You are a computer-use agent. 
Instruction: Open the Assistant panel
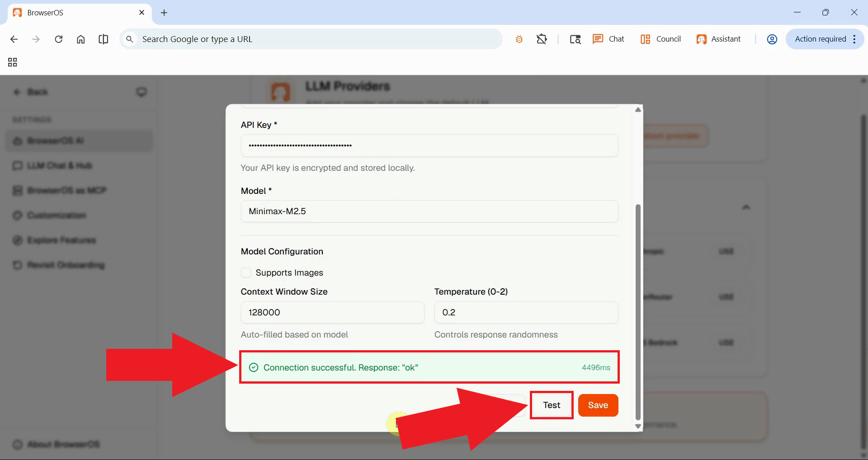[718, 39]
